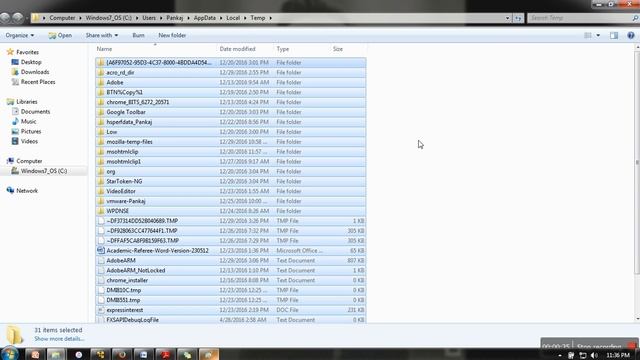Select the StarToken-NG folder
This screenshot has width=640, height=360.
[231, 181]
